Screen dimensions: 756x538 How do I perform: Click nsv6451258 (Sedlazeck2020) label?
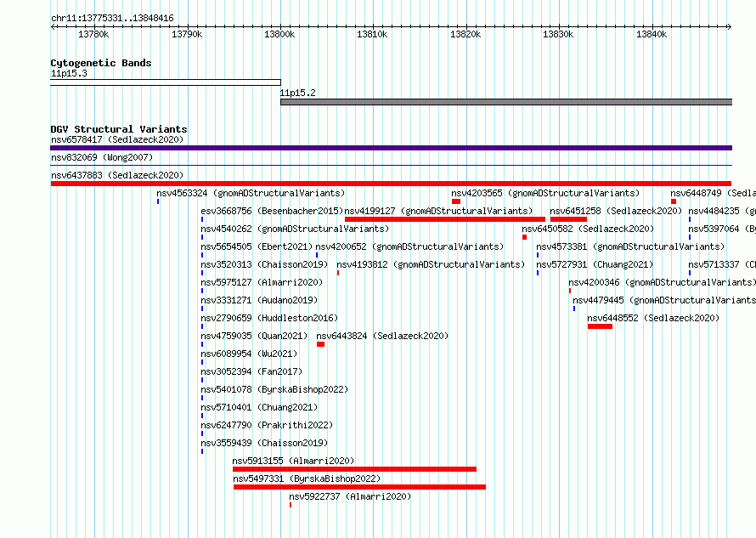pyautogui.click(x=616, y=211)
